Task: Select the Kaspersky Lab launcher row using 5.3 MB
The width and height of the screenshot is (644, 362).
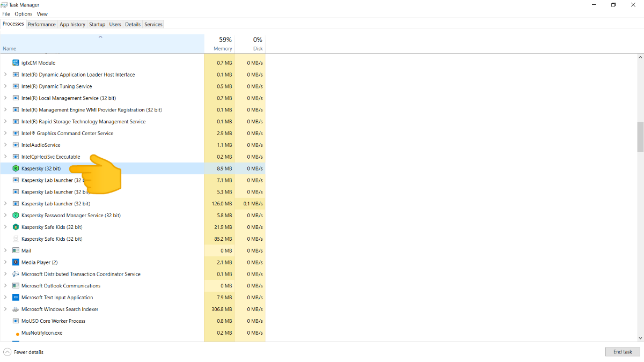Action: point(133,192)
